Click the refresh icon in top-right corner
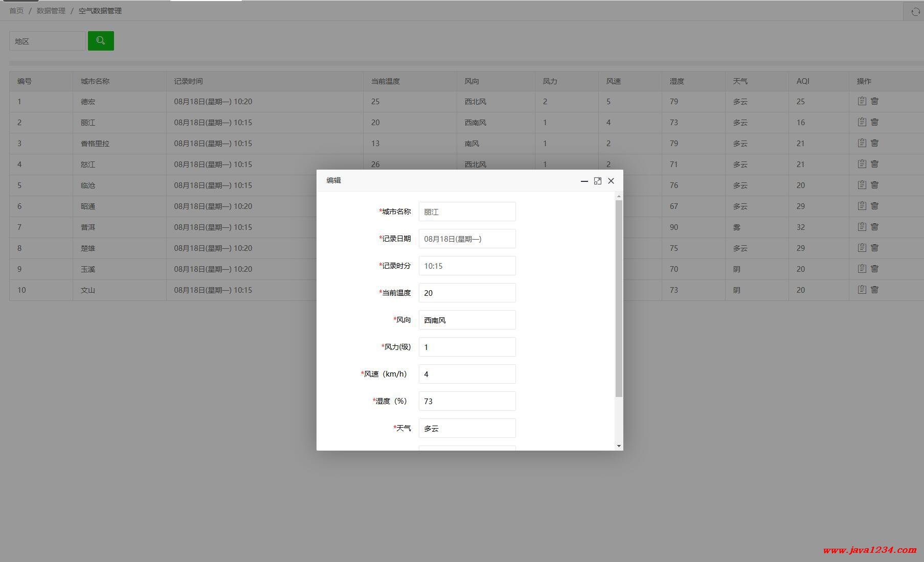The image size is (924, 562). point(915,12)
